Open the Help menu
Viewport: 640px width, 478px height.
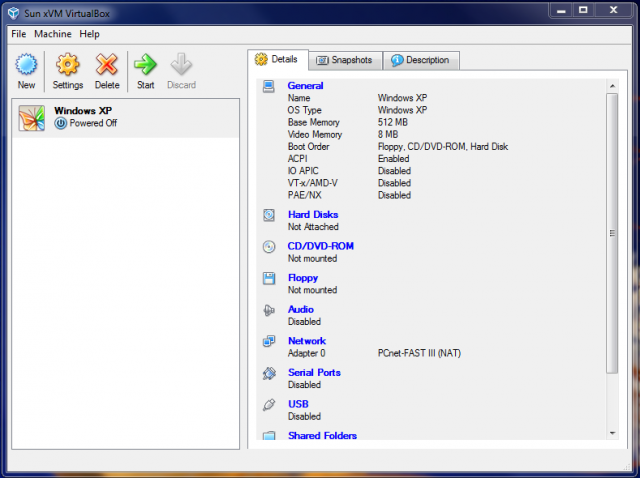[x=89, y=34]
